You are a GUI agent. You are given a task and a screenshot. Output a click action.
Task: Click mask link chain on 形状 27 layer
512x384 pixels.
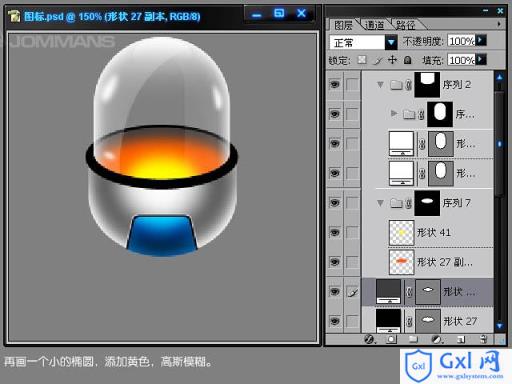click(x=409, y=321)
